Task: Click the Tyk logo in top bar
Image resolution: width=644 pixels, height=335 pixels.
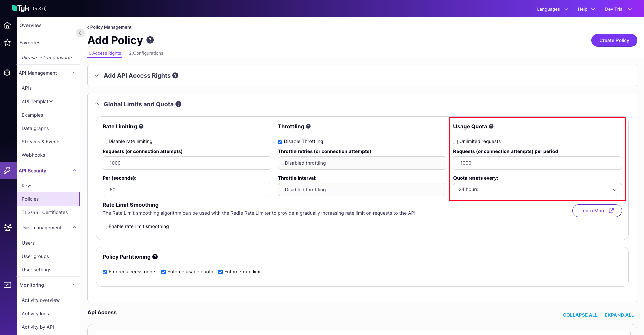Action: 20,8
